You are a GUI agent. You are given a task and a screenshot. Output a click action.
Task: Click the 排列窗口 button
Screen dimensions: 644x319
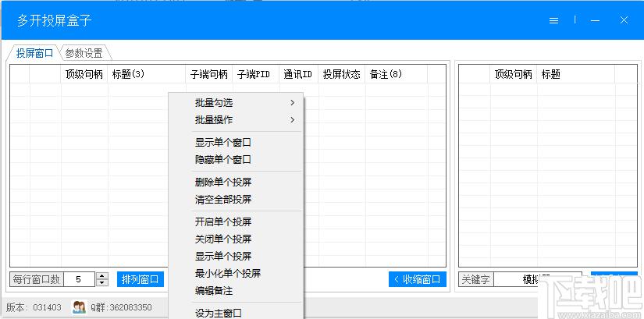(x=140, y=279)
